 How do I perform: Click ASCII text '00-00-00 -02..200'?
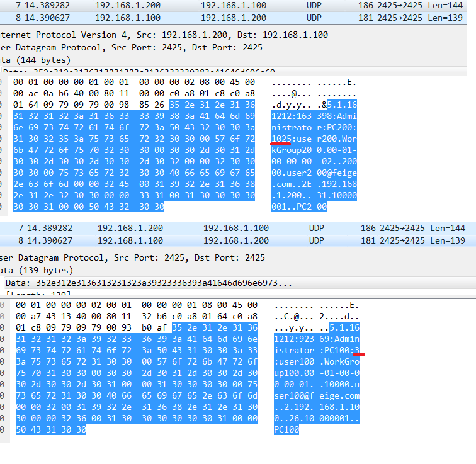pyautogui.click(x=314, y=161)
